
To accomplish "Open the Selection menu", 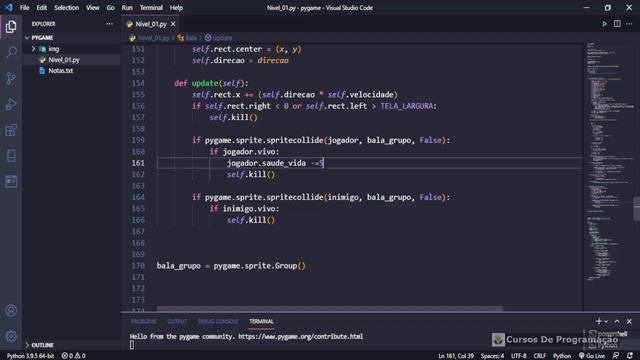I will (x=67, y=8).
